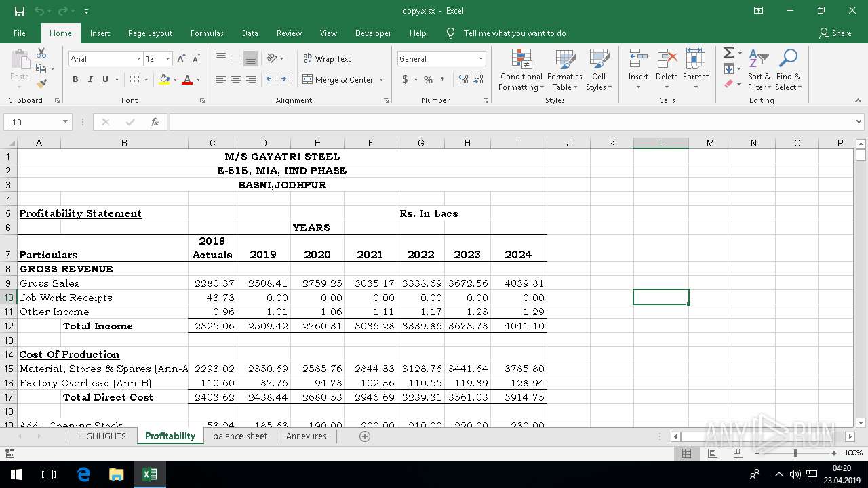
Task: Switch to Page Layout view button
Action: [712, 453]
